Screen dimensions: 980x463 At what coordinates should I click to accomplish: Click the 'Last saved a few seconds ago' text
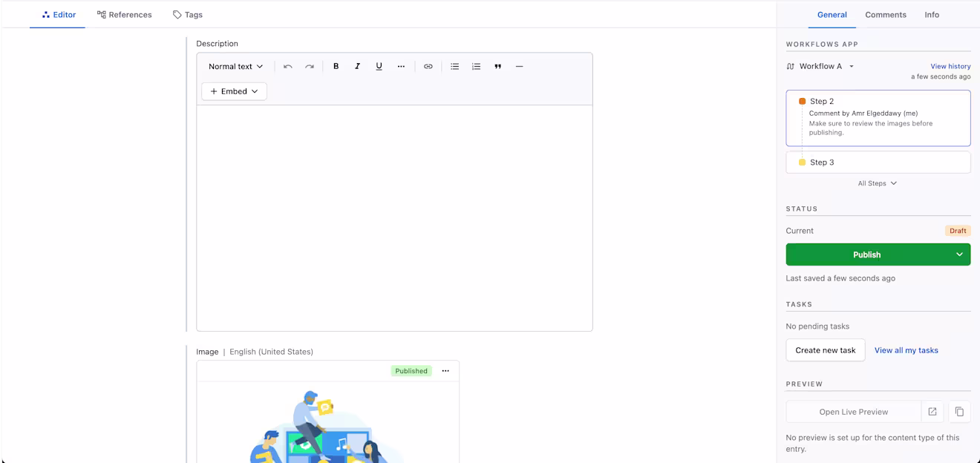840,278
